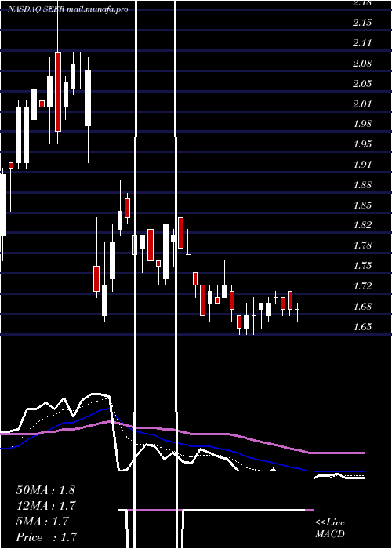Click the 1.82 price axis value

[362, 225]
